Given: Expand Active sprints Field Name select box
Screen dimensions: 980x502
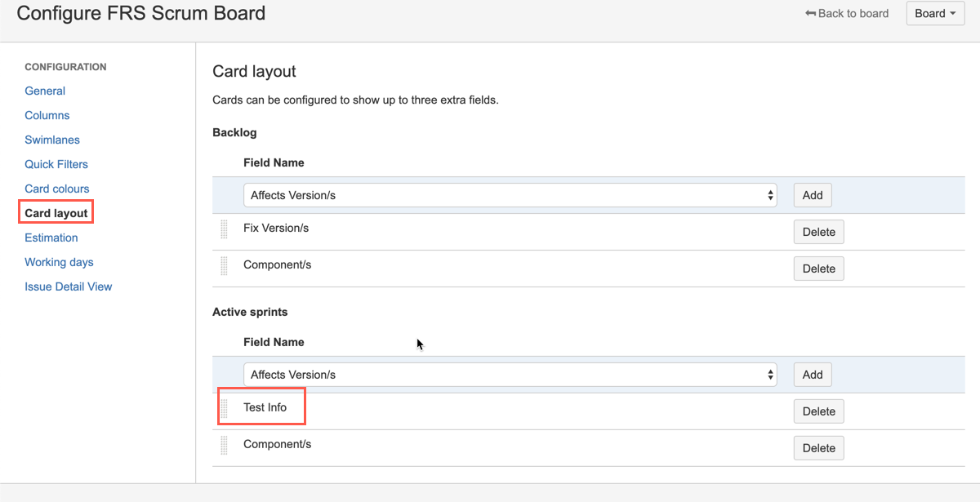Looking at the screenshot, I should point(510,375).
